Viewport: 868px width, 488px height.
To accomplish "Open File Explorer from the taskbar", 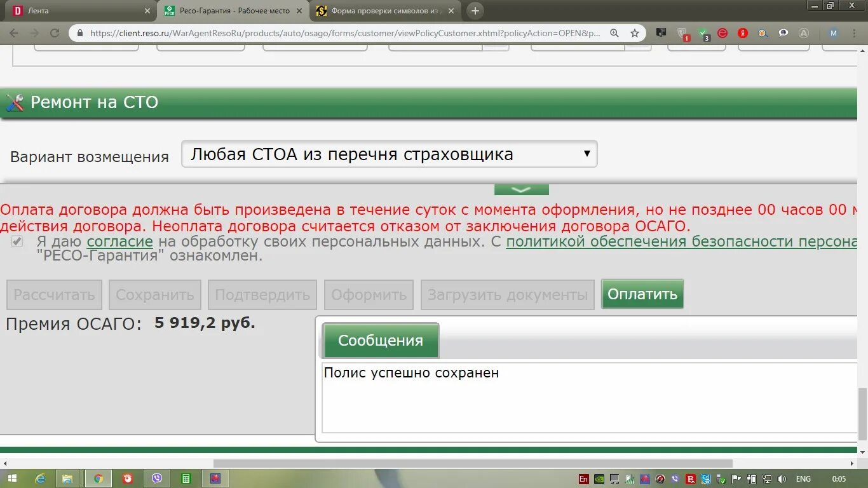I will [67, 478].
